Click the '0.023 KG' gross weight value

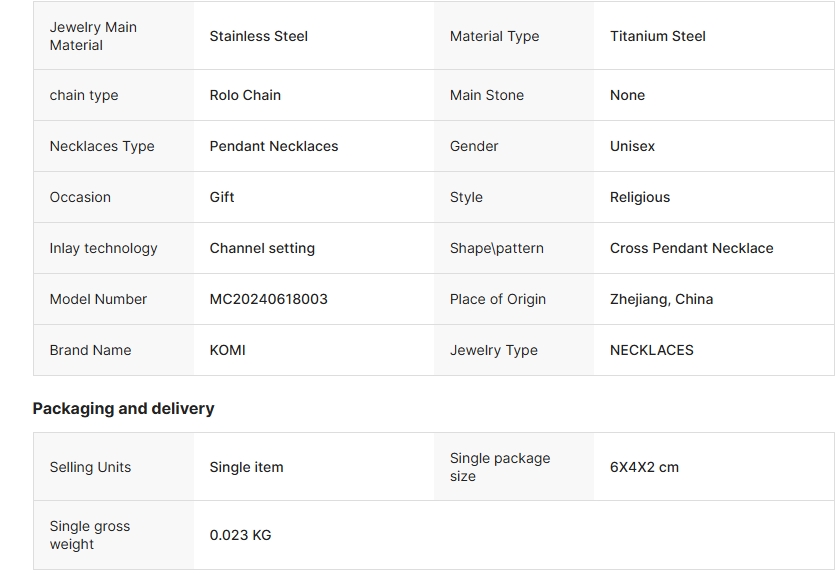(x=241, y=535)
